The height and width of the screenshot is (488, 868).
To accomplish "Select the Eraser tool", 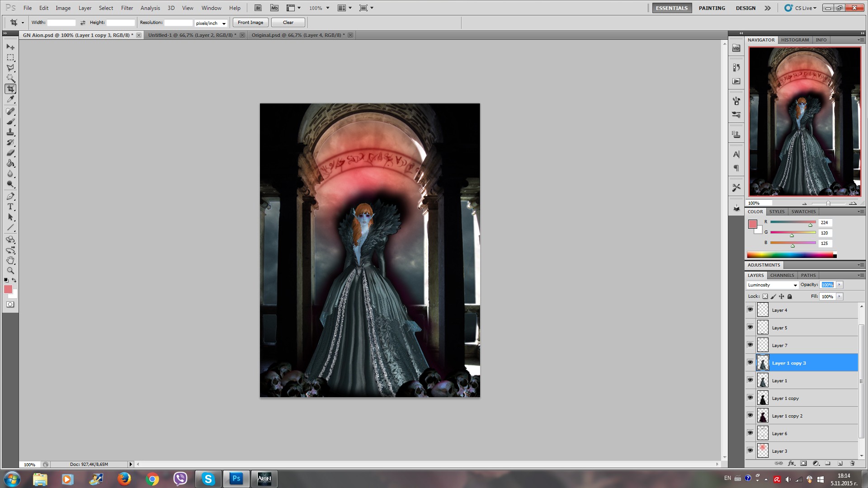I will click(x=10, y=153).
